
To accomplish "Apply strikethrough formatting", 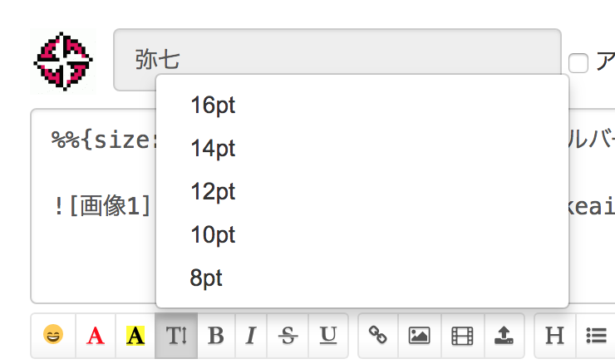I will pos(289,336).
